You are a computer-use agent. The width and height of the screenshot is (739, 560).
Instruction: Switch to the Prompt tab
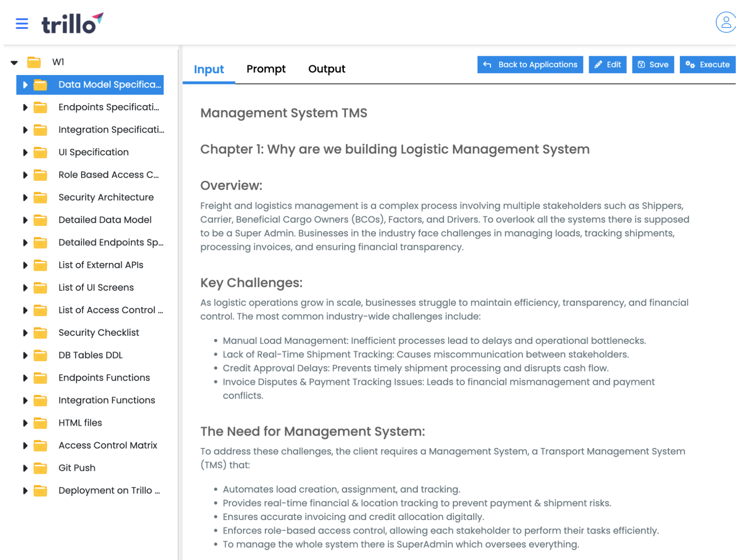coord(266,69)
